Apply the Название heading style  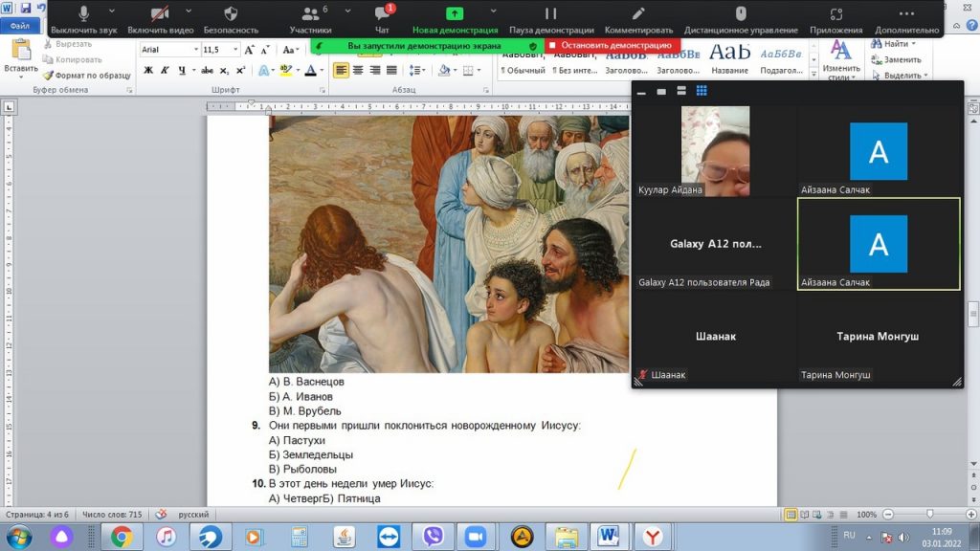click(x=730, y=57)
